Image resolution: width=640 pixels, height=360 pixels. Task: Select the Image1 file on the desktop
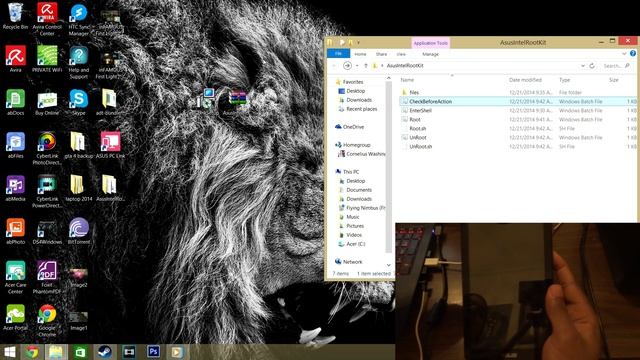click(78, 320)
